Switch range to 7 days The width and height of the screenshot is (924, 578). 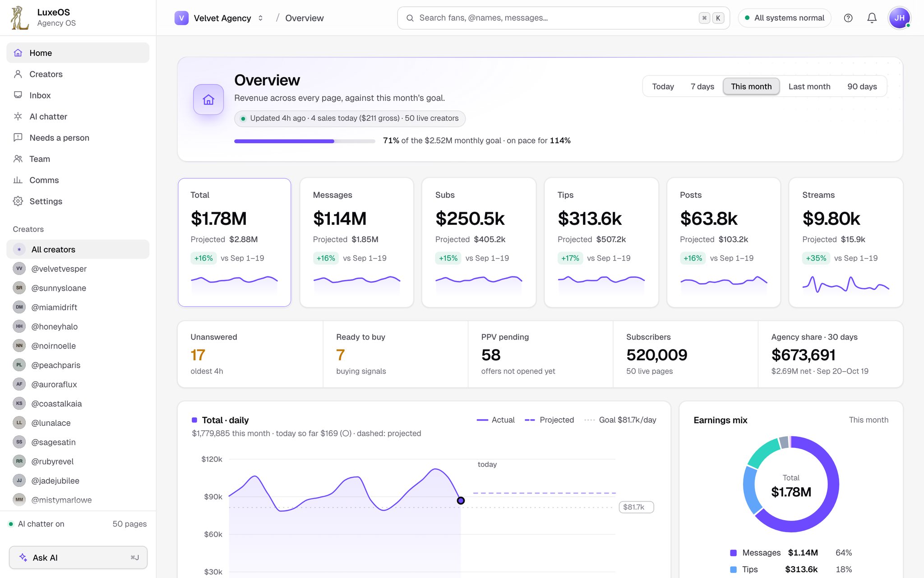(702, 86)
